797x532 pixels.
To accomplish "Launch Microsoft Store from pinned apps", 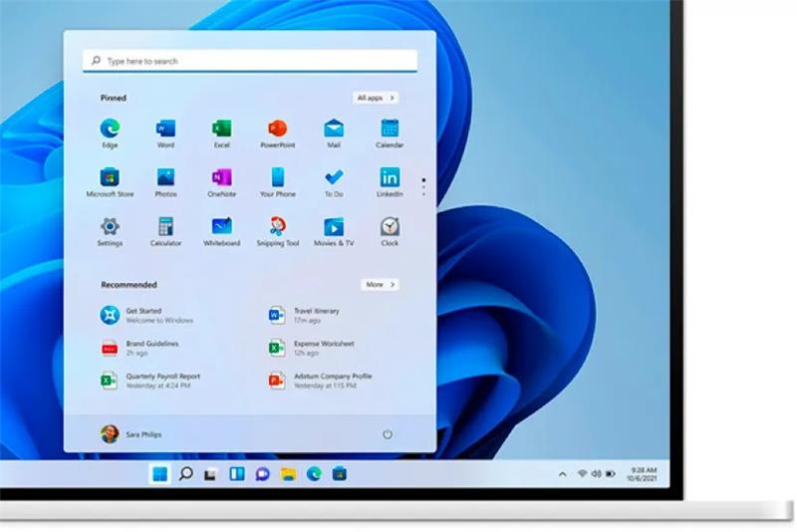I will (110, 182).
